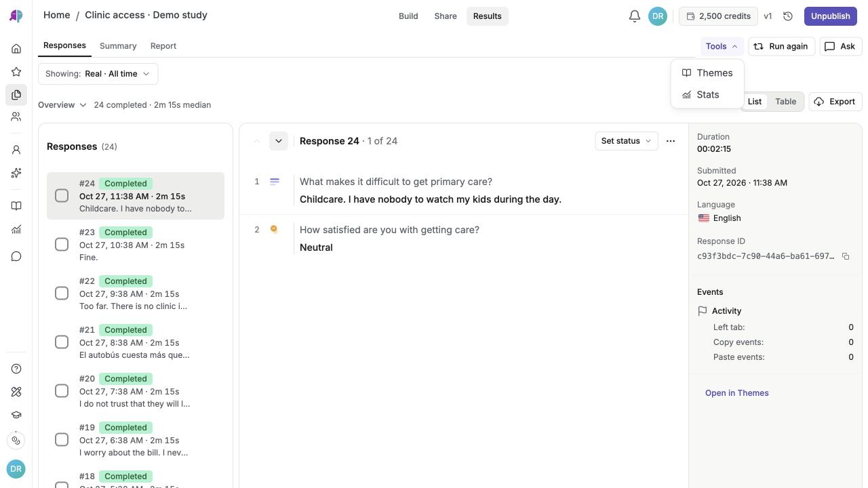Check the box for response #20
868x488 pixels.
[x=62, y=391]
